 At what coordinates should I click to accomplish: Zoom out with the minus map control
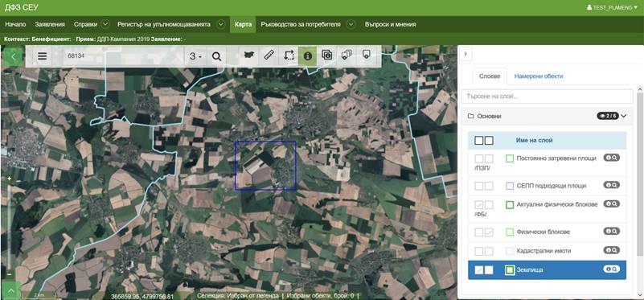pos(9,273)
